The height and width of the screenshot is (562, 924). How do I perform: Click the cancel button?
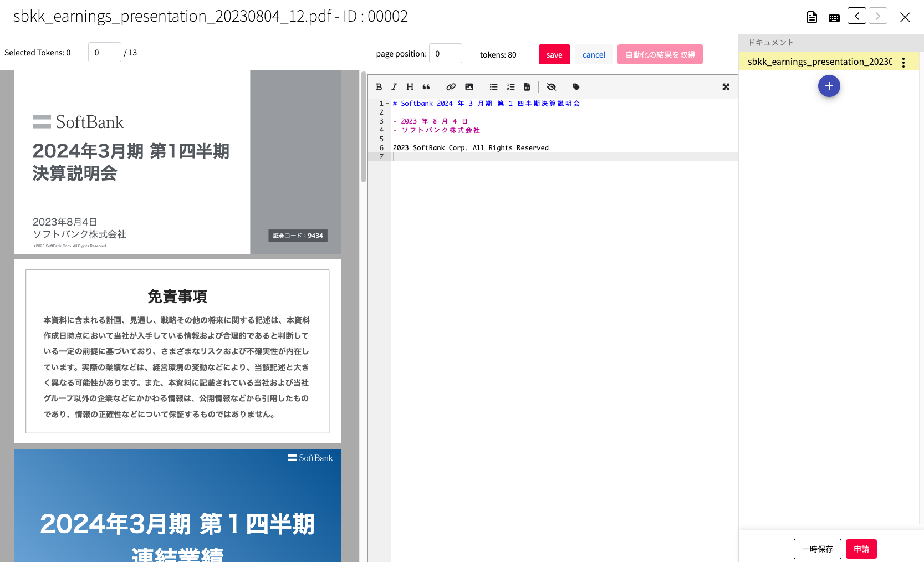click(594, 54)
